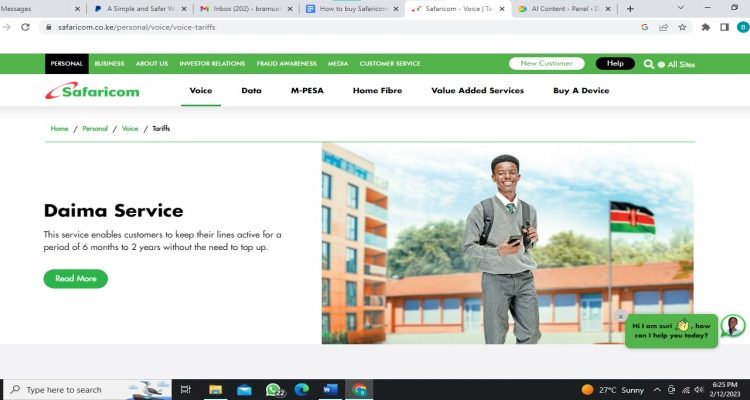This screenshot has width=750, height=400.
Task: Show hidden system tray icons chevron
Action: [x=657, y=389]
